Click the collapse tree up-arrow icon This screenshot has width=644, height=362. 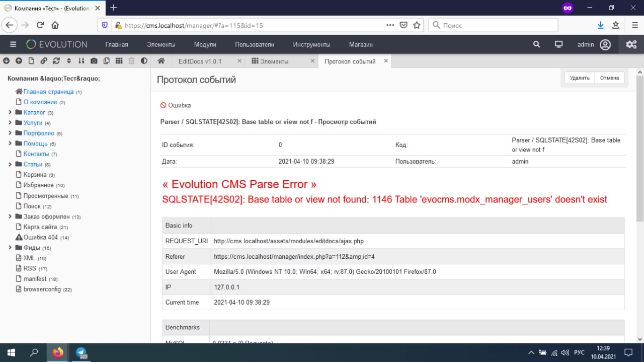pos(19,61)
